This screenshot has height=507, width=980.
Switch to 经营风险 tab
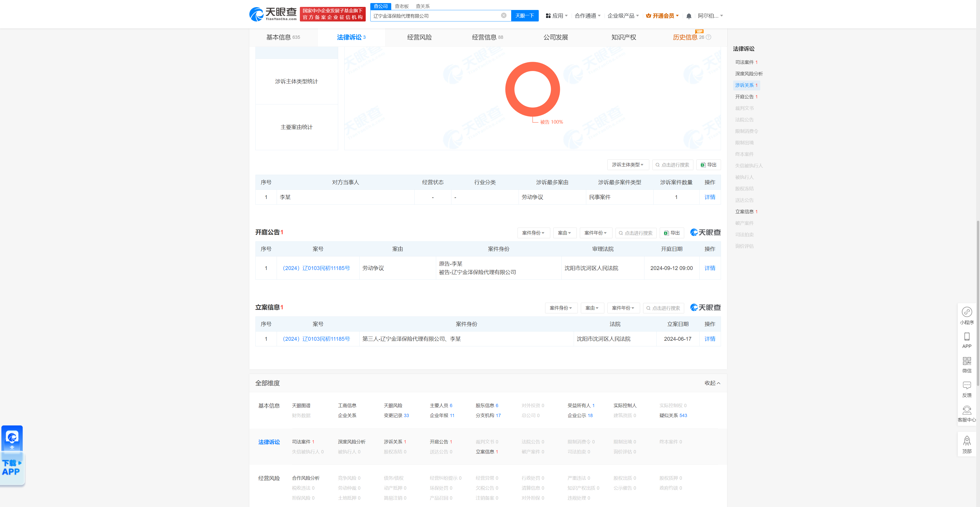(419, 37)
